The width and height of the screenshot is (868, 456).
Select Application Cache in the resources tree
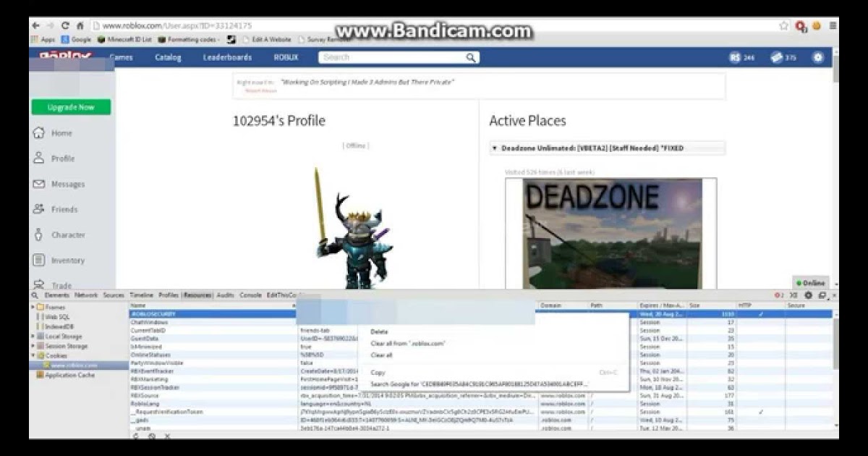click(65, 375)
